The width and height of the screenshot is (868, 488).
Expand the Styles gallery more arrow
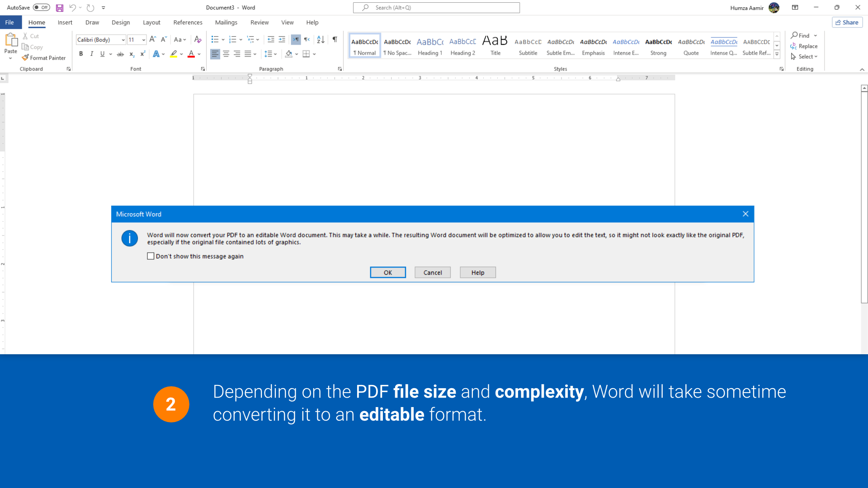(777, 54)
